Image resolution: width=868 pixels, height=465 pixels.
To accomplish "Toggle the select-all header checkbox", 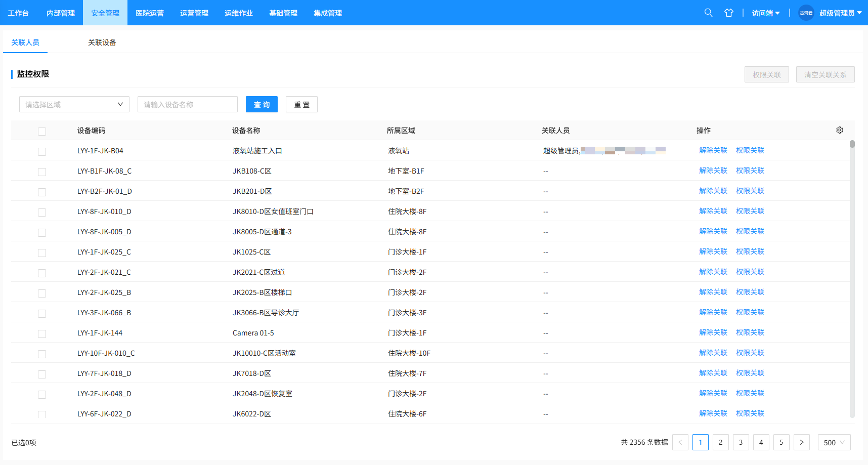I will [x=42, y=132].
